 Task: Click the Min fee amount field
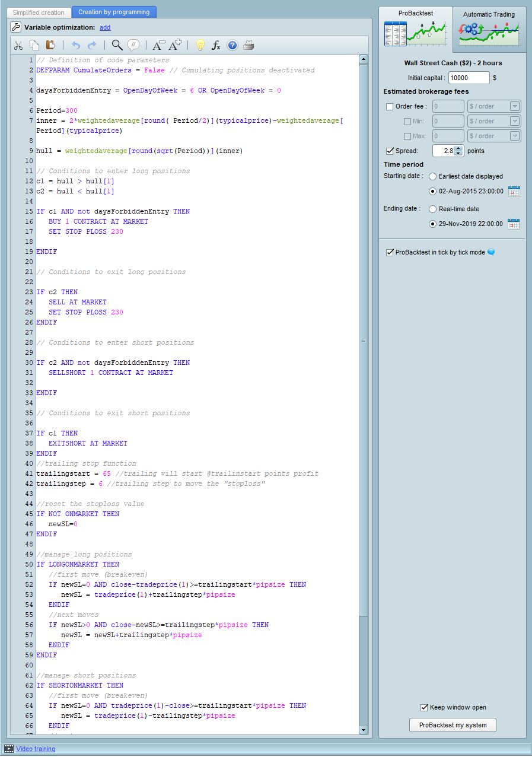(x=448, y=121)
